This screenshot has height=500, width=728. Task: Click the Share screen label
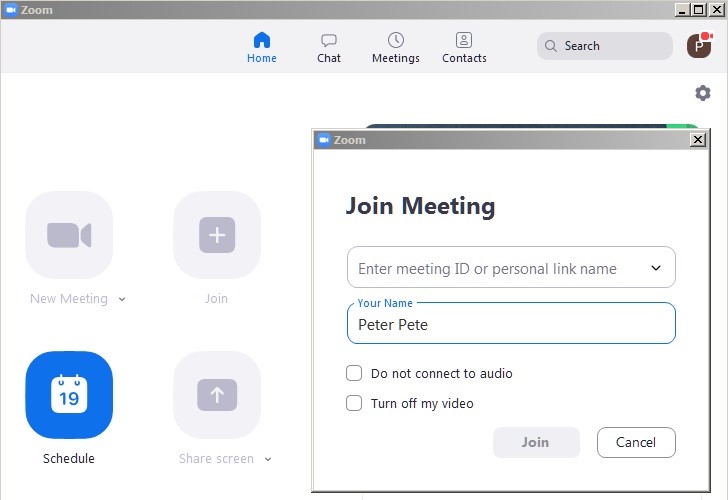click(x=216, y=459)
